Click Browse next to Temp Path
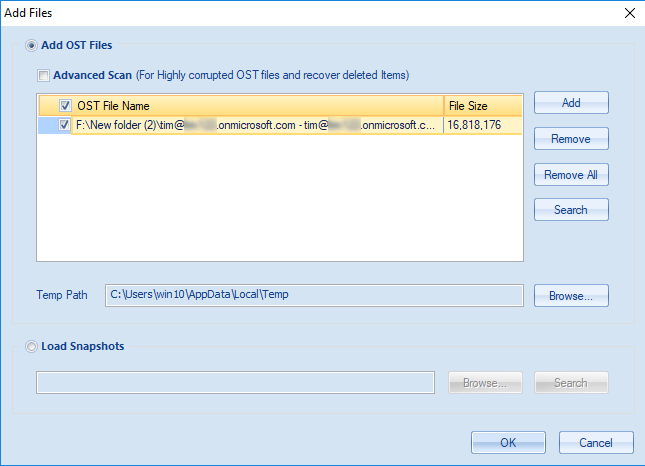 [571, 296]
